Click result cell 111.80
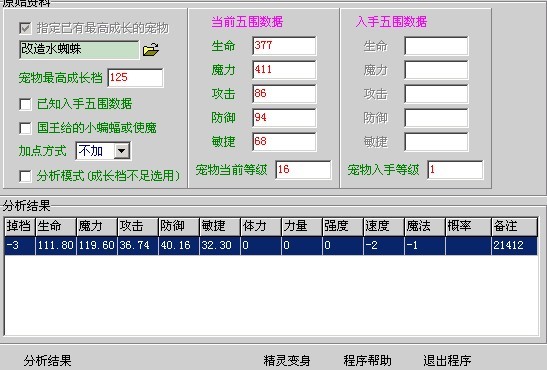 click(56, 246)
